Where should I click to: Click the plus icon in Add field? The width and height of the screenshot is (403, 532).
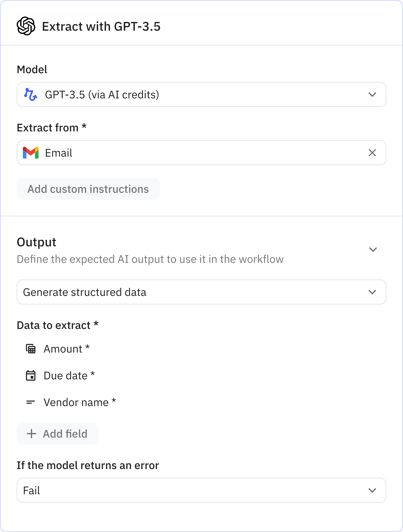click(31, 434)
